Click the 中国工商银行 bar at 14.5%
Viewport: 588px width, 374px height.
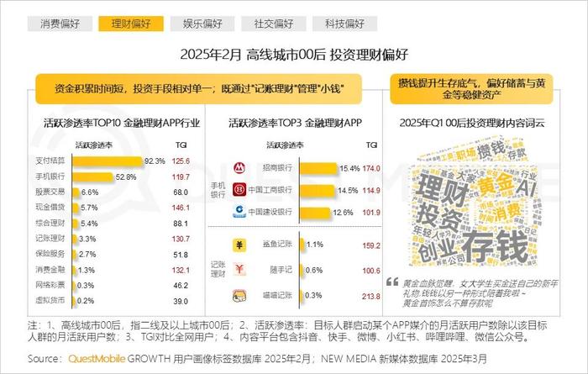click(318, 191)
